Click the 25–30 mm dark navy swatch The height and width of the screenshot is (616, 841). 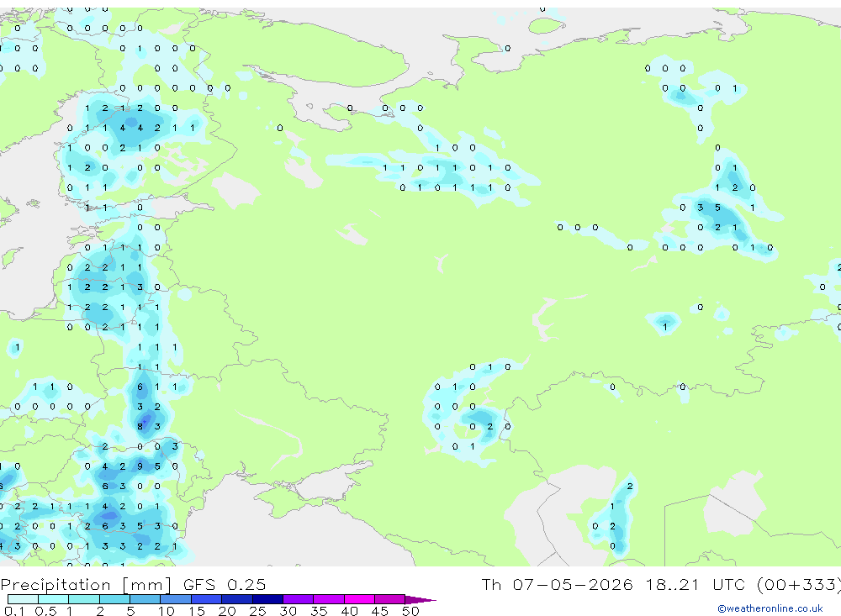click(x=267, y=599)
